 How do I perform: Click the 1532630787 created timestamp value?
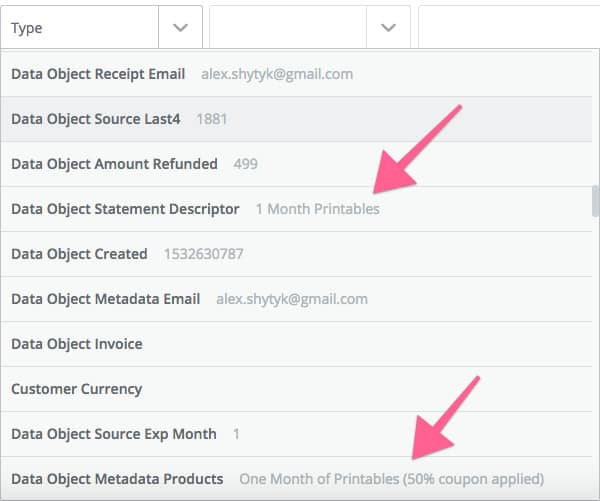pos(203,254)
